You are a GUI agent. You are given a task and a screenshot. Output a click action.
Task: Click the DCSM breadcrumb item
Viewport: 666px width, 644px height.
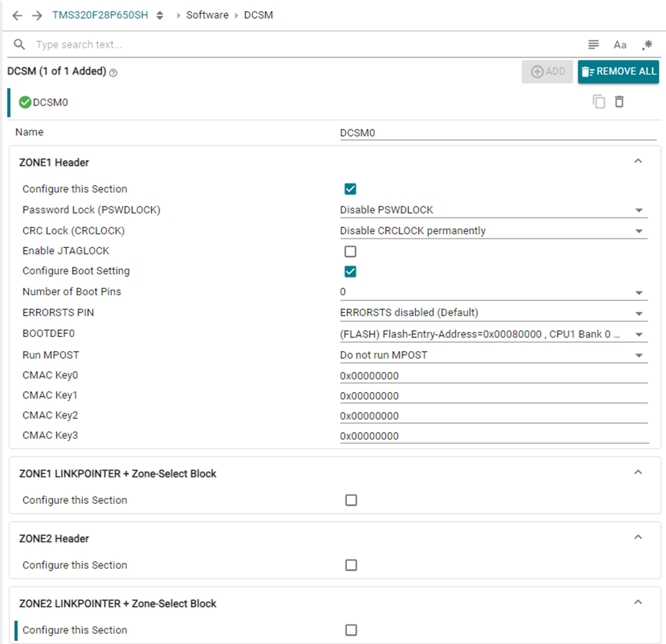click(258, 15)
